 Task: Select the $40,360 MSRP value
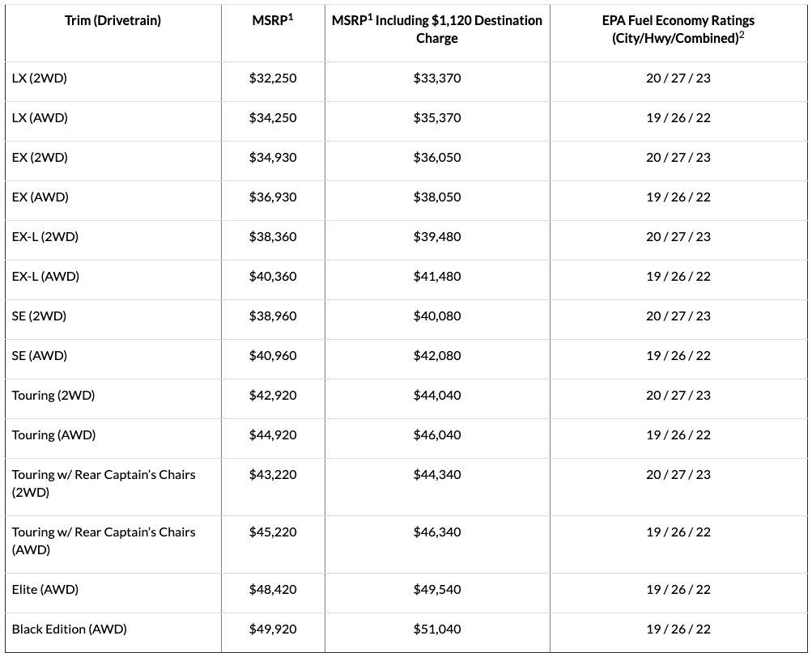(x=273, y=277)
